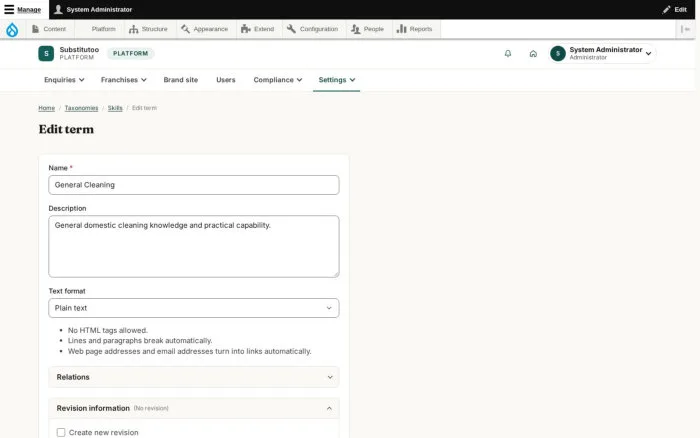
Task: Open Extend in the admin toolbar
Action: click(x=257, y=29)
